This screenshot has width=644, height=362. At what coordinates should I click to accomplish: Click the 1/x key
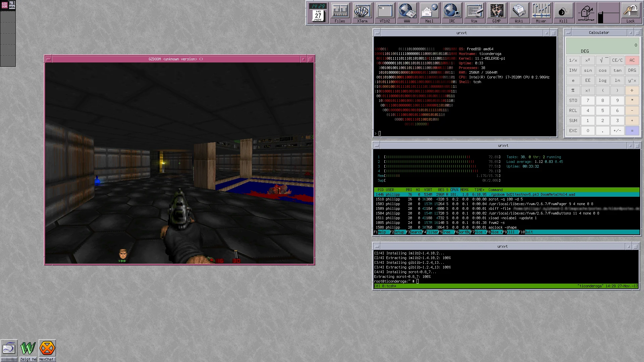click(x=573, y=60)
